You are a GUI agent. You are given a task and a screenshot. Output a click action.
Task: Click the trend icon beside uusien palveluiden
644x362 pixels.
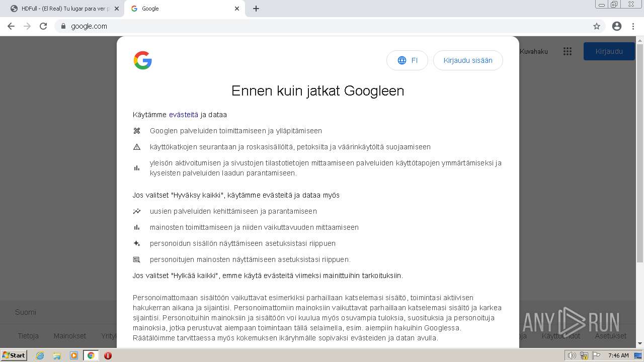137,211
